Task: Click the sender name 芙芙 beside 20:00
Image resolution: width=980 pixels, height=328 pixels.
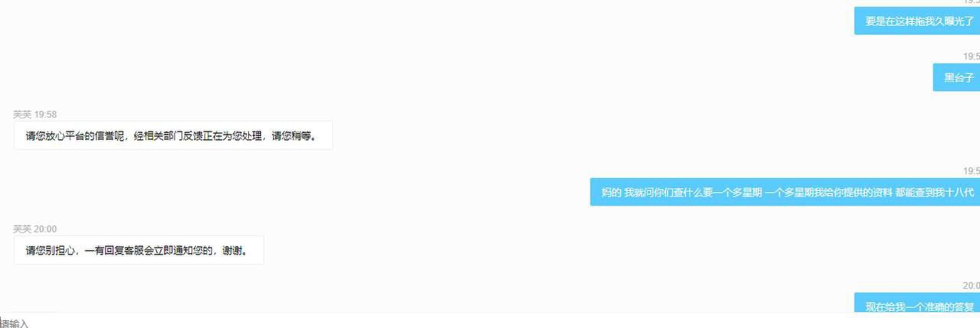Action: click(21, 229)
